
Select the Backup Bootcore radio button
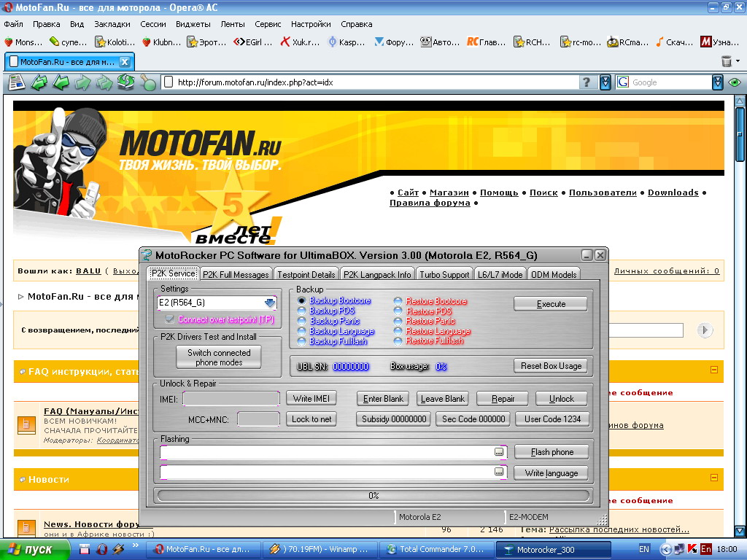[x=301, y=300]
